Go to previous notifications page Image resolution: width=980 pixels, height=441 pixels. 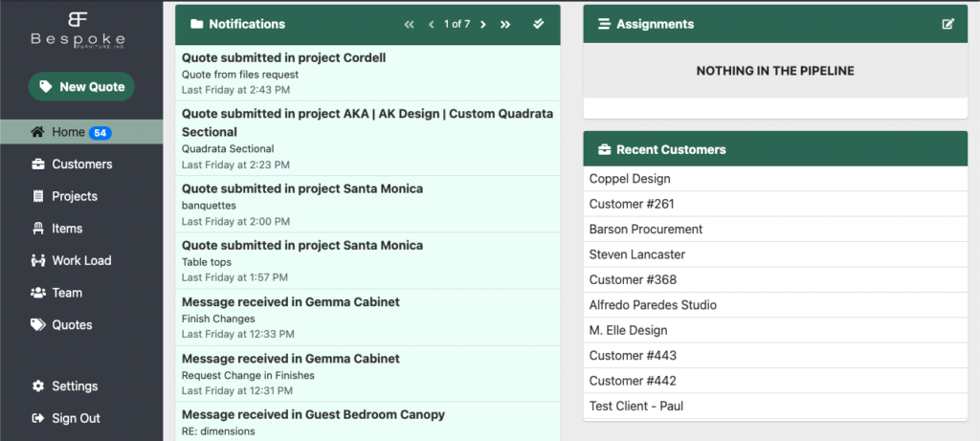coord(432,24)
